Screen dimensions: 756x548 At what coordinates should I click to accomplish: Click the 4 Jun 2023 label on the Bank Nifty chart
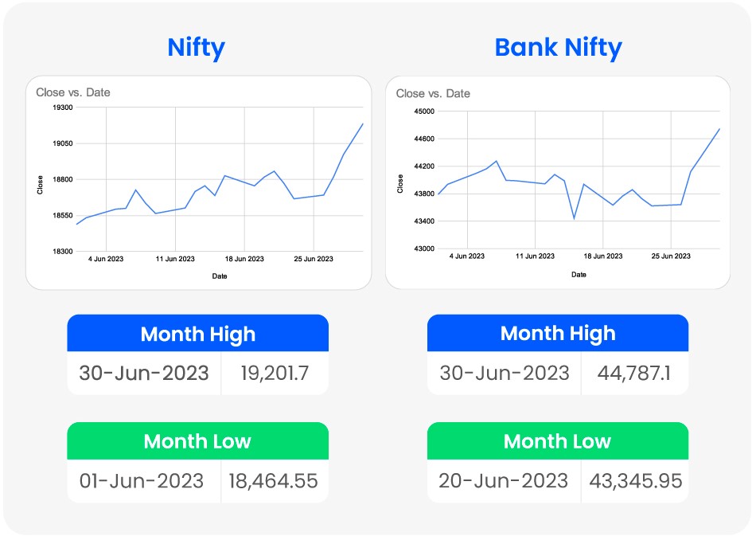click(x=467, y=256)
